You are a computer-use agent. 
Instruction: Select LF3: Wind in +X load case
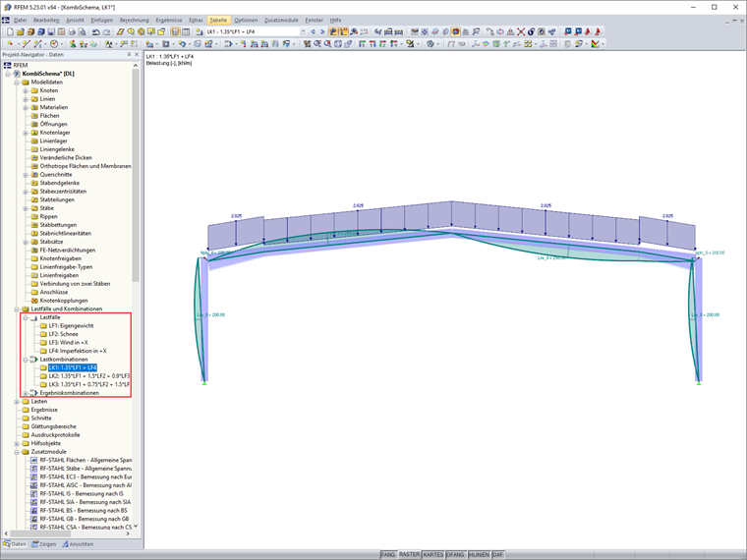(x=68, y=342)
